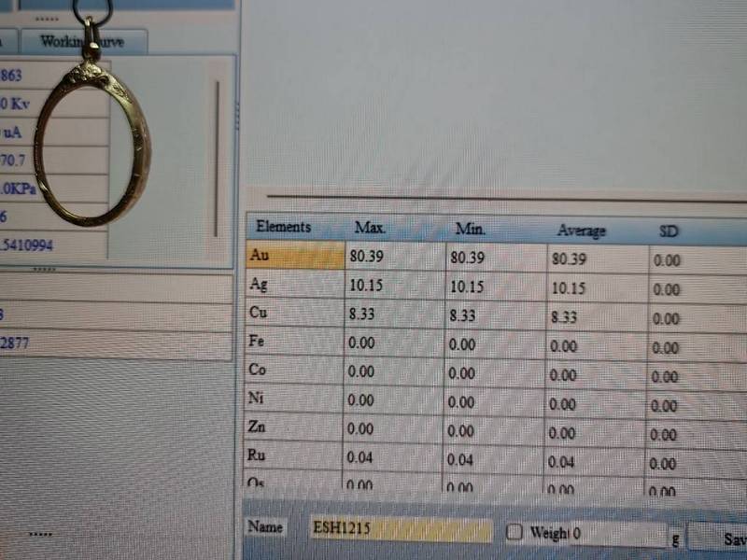Enable the Weight checkbox
The height and width of the screenshot is (560, 747).
[x=514, y=532]
